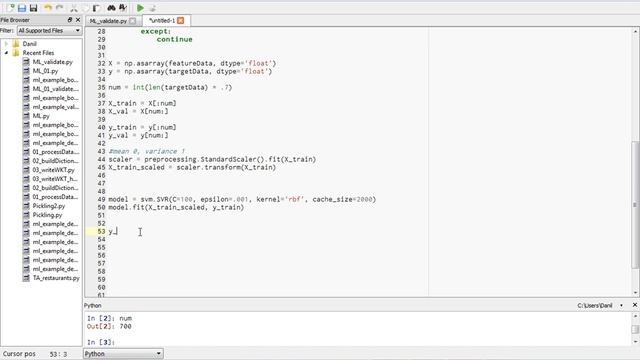Close the ML_validate.py tab
Image resolution: width=640 pixels, height=360 pixels.
click(132, 21)
